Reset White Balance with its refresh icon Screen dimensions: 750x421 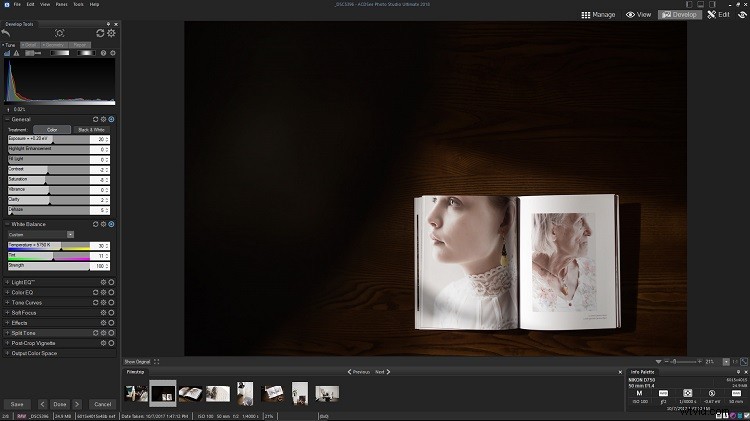point(95,224)
